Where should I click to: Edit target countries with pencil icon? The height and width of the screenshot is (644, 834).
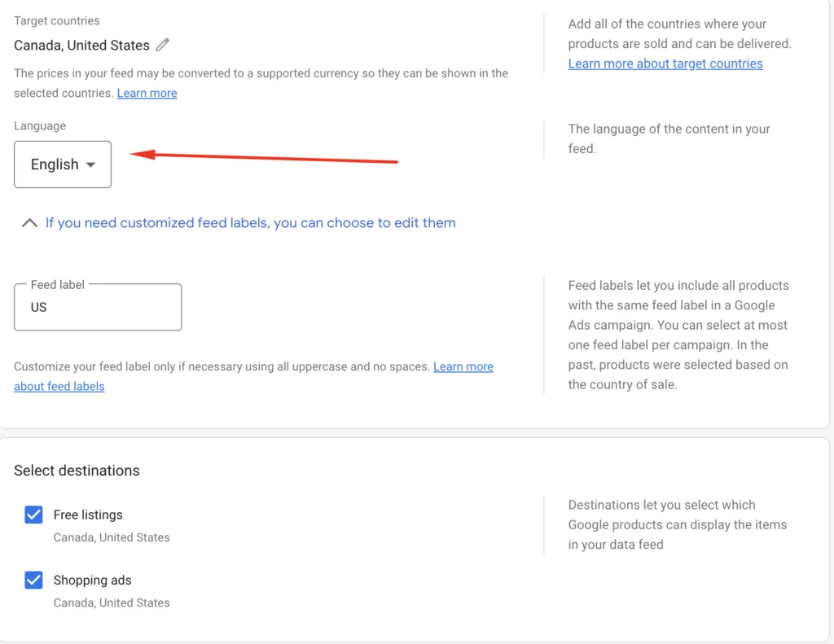162,46
